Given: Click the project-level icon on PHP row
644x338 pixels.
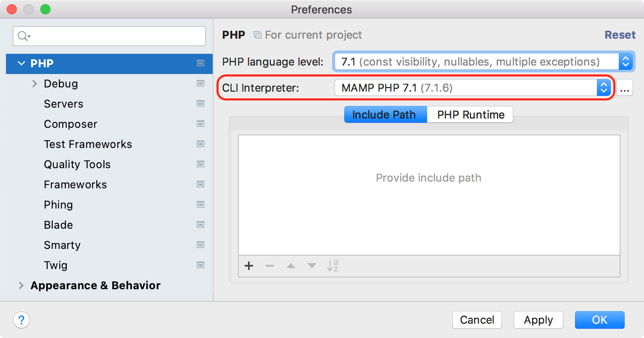Looking at the screenshot, I should 201,63.
